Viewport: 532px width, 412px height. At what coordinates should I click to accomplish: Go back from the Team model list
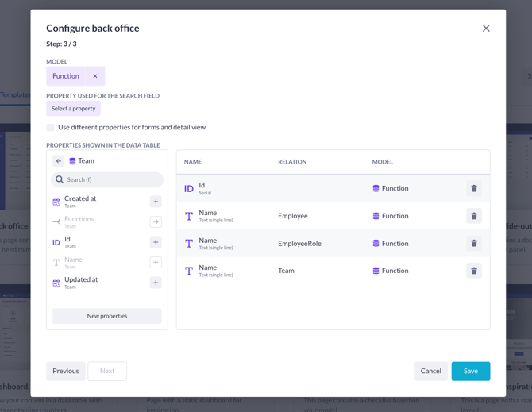click(58, 161)
